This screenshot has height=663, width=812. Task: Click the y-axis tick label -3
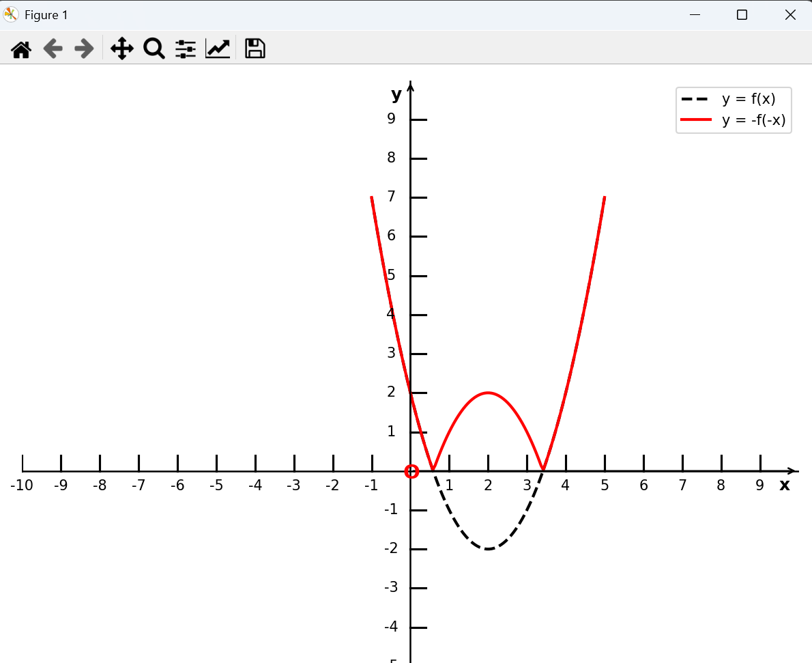[x=391, y=587]
